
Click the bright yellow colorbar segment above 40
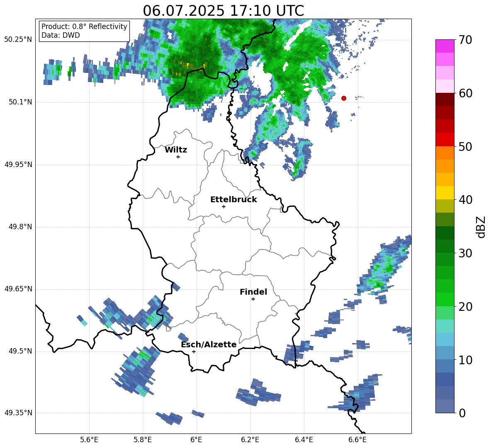tap(445, 193)
